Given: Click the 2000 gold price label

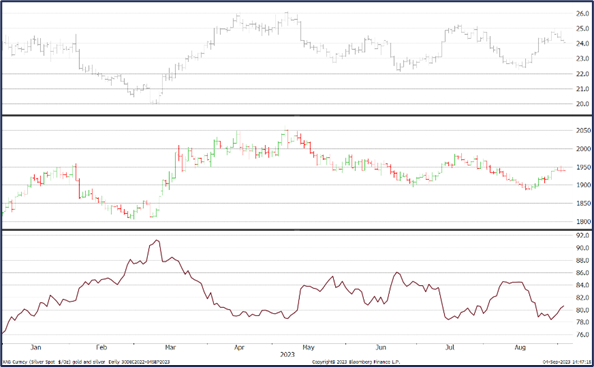Looking at the screenshot, I should coord(583,149).
